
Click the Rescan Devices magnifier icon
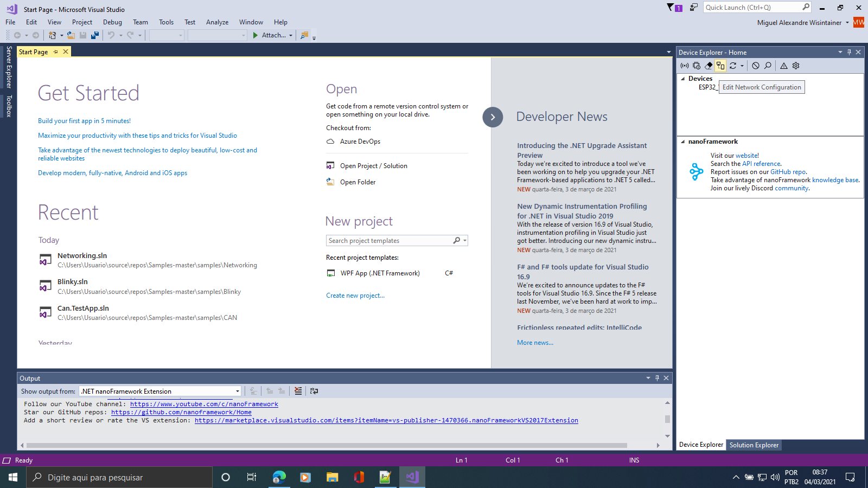point(768,66)
